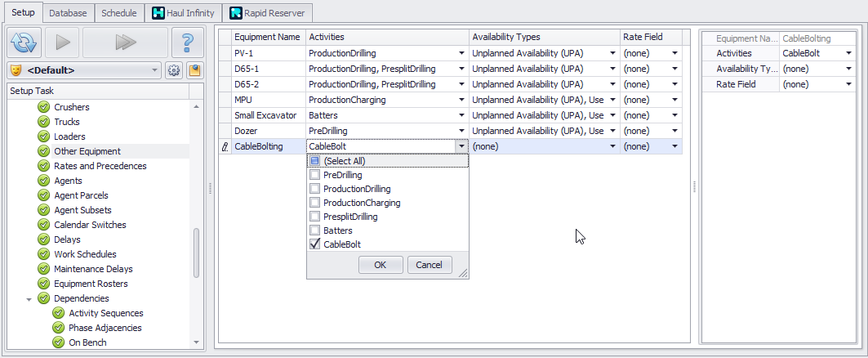
Task: Select the Crushers setup task
Action: pyautogui.click(x=71, y=107)
